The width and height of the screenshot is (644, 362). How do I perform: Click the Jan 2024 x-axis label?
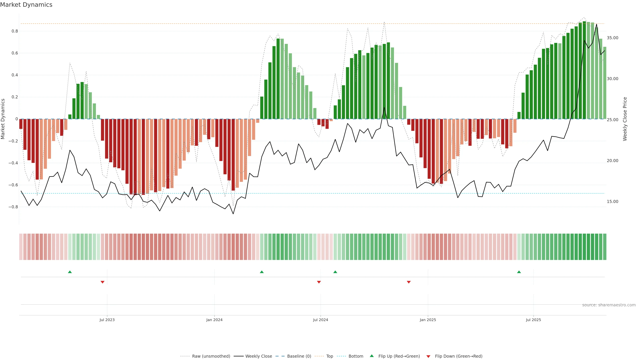tap(214, 320)
